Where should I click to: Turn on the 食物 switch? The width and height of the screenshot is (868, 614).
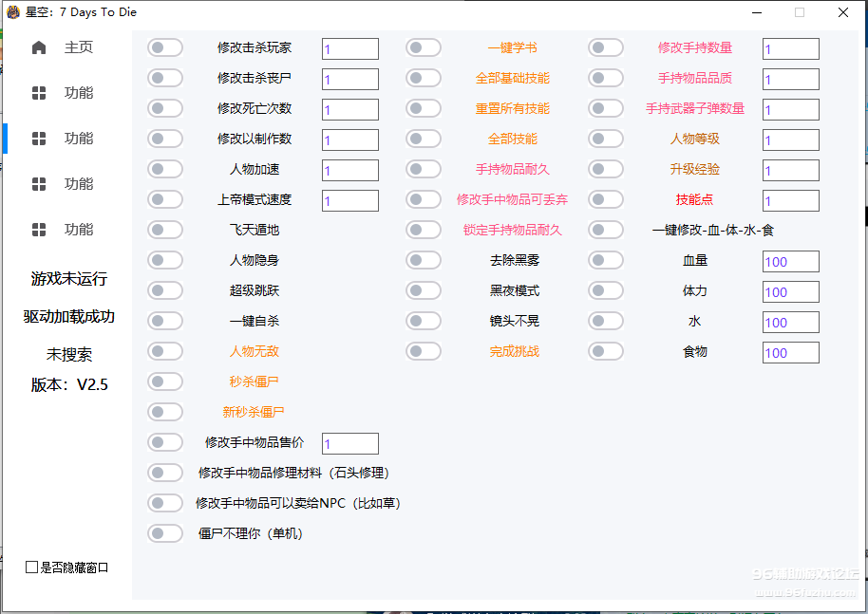click(606, 351)
